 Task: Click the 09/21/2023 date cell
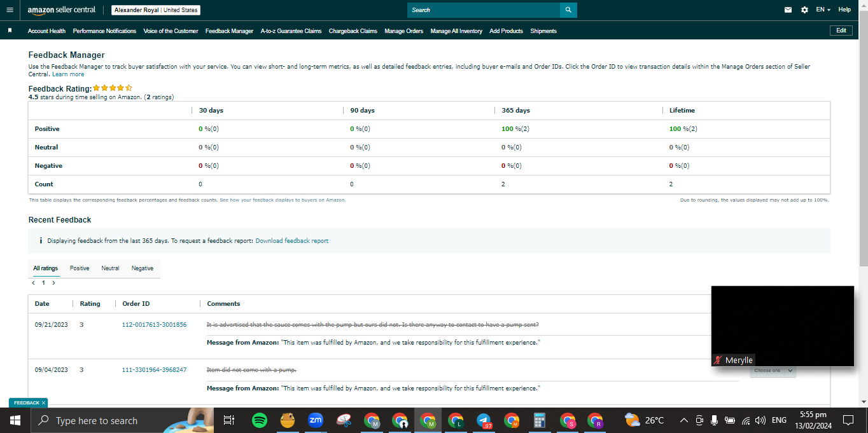tap(51, 324)
